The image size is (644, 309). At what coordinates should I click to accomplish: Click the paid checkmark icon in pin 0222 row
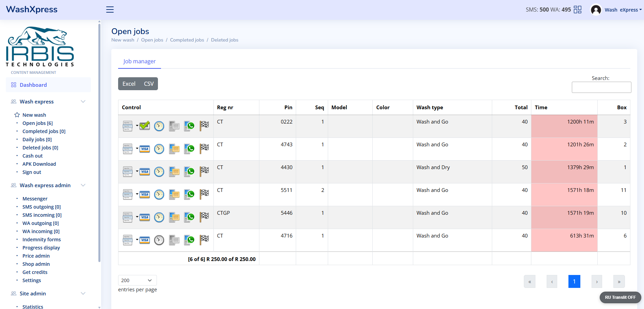click(145, 126)
